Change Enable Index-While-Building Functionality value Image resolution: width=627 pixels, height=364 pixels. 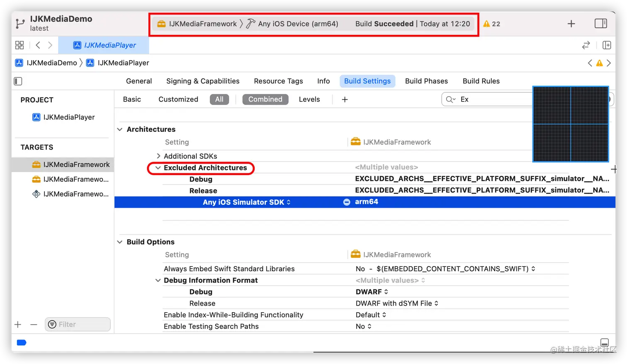371,315
